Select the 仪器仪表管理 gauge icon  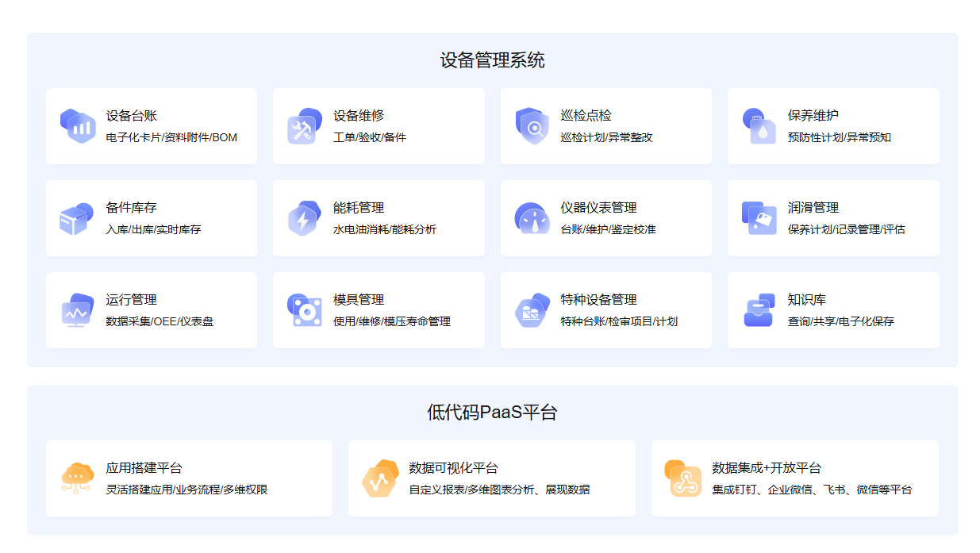532,218
